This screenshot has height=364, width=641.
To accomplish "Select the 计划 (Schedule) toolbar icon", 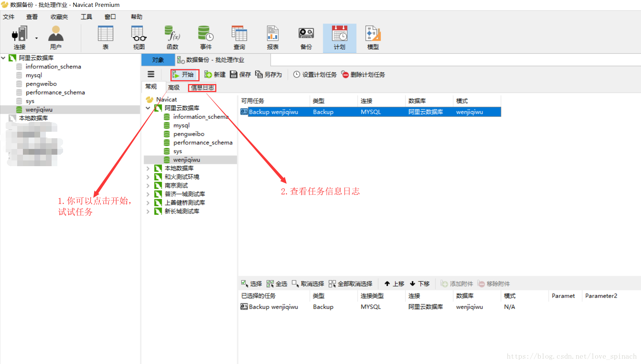I will point(339,37).
